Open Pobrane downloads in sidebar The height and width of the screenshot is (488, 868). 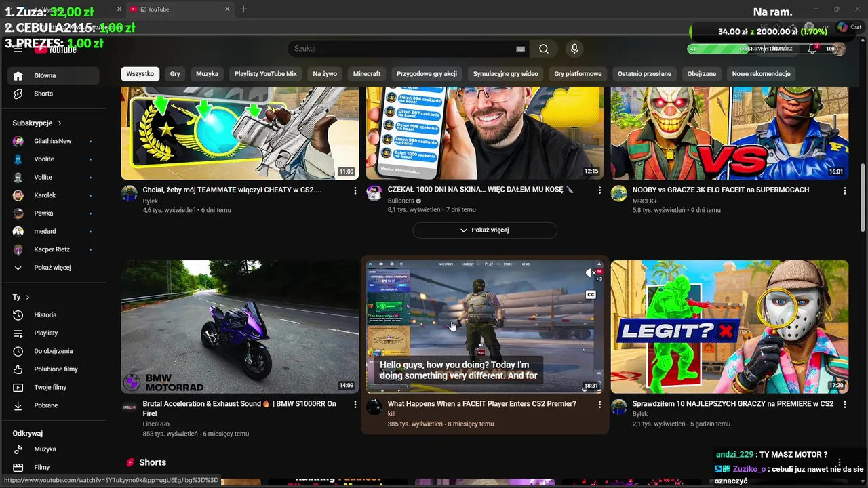[x=53, y=405]
